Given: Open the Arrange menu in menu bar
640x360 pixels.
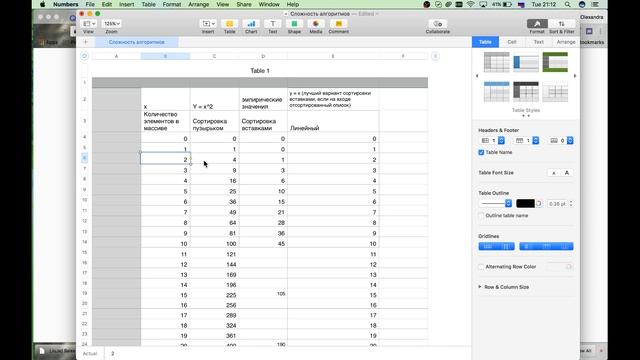Looking at the screenshot, I should click(199, 4).
